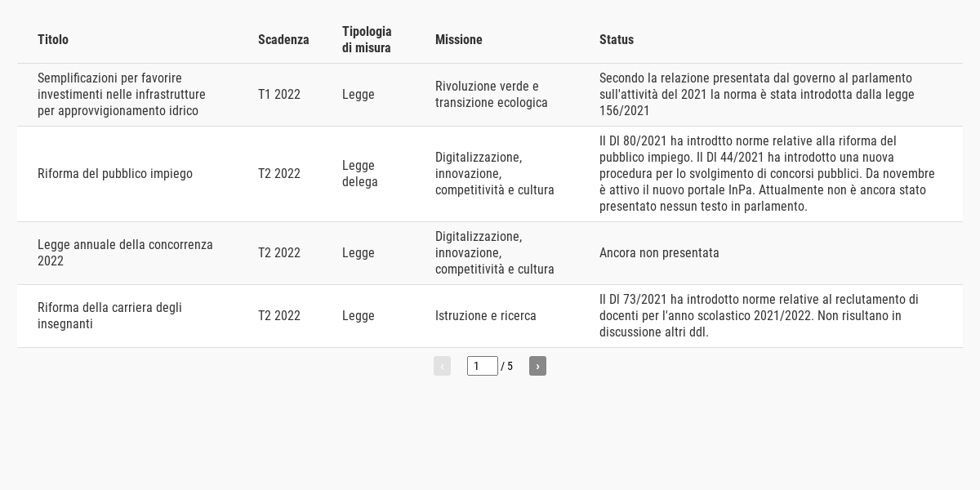
Task: Click the T1 2022 deadline cell
Action: [x=279, y=95]
